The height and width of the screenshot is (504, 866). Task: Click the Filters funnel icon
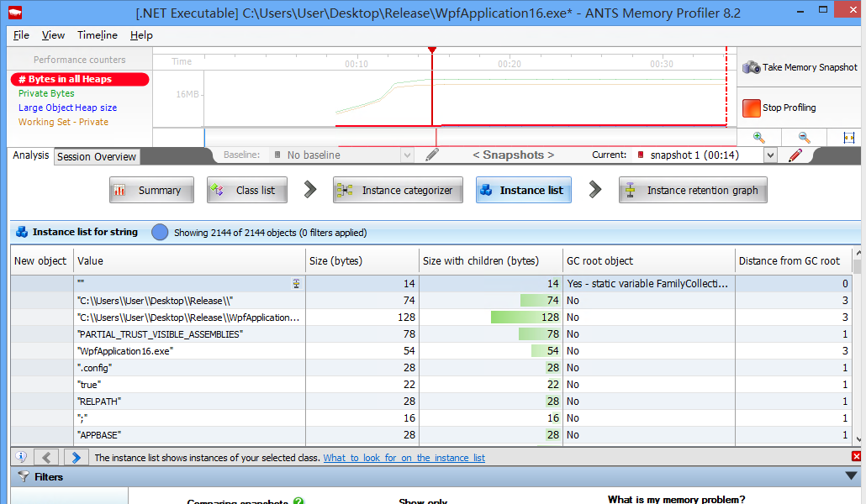tap(24, 476)
